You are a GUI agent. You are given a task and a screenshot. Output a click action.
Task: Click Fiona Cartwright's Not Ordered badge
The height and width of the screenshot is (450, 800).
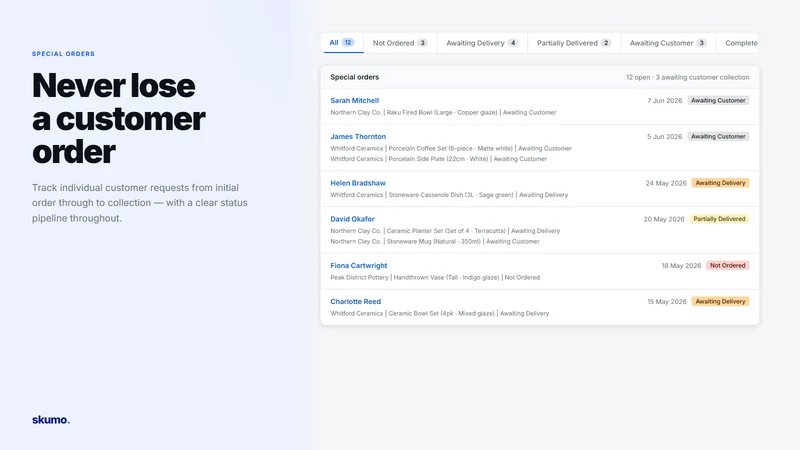click(728, 265)
